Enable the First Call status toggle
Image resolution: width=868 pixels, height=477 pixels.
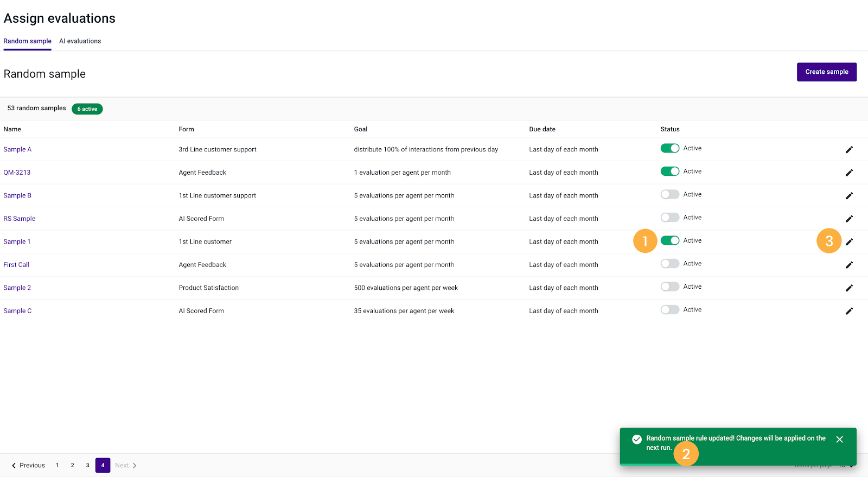670,264
